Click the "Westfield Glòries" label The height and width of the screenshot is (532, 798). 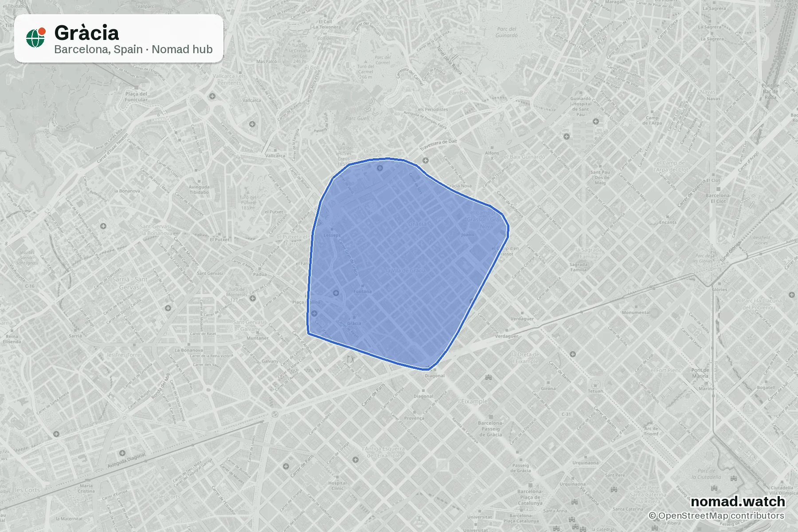point(761,240)
